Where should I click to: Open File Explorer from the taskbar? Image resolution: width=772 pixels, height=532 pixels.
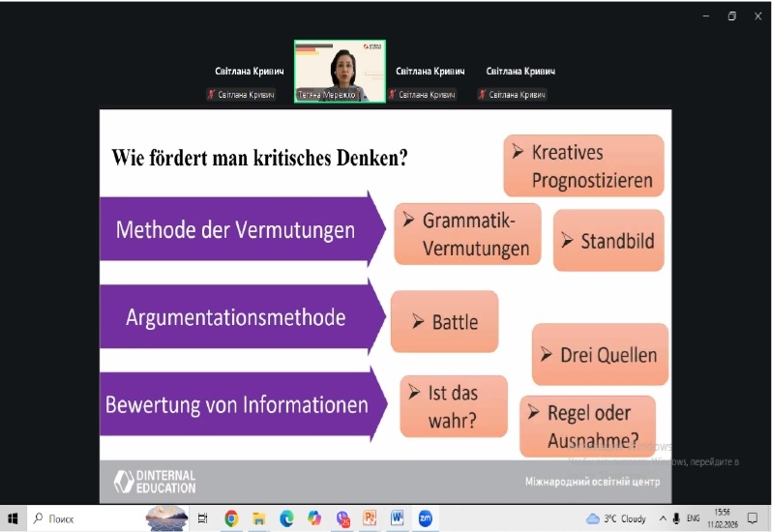pos(258,518)
